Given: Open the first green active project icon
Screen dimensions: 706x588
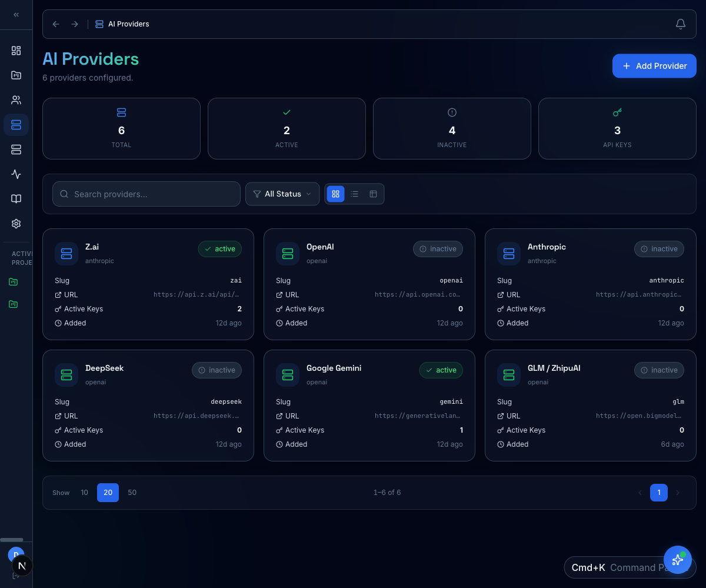Looking at the screenshot, I should pos(13,282).
